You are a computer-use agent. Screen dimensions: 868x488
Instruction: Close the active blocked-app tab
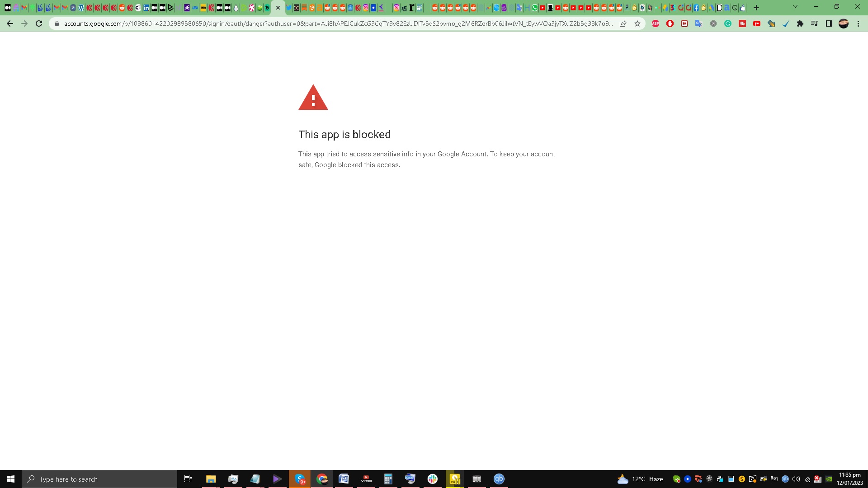[278, 8]
